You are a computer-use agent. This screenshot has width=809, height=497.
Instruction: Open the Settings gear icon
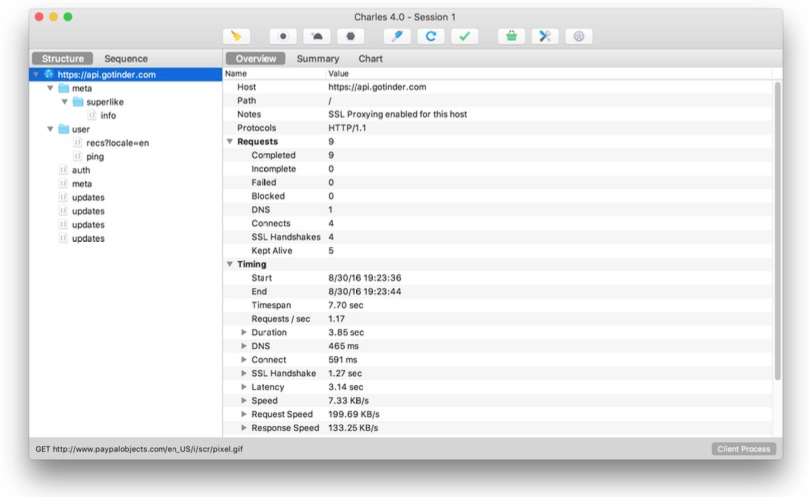click(x=578, y=36)
